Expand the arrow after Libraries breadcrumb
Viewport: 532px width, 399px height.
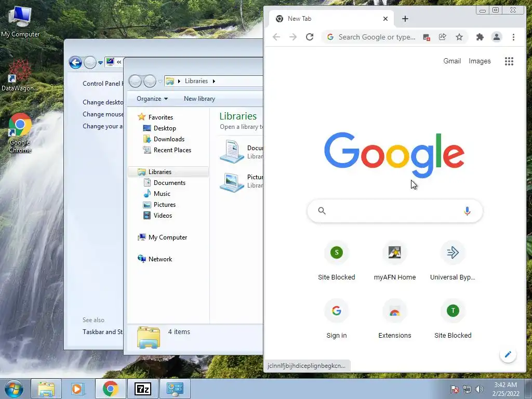[x=214, y=81]
